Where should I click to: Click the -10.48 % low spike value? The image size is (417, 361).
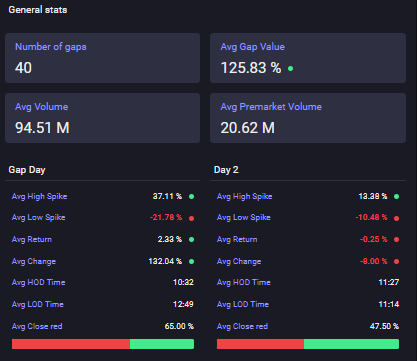[372, 217]
